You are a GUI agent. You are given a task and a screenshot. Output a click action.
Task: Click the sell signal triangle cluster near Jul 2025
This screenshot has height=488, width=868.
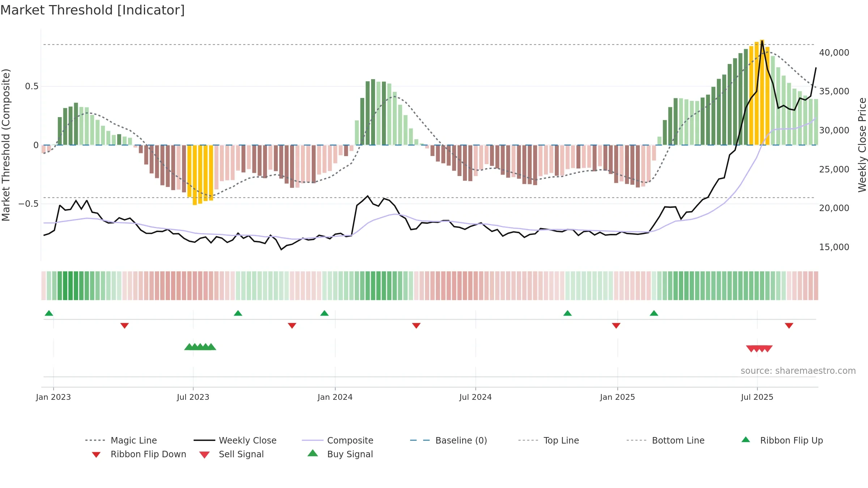click(759, 349)
